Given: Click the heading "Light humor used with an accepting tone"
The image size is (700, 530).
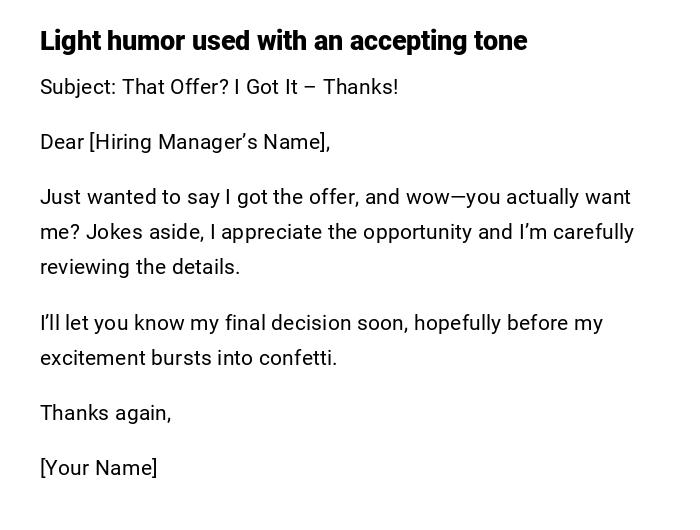Looking at the screenshot, I should tap(283, 41).
